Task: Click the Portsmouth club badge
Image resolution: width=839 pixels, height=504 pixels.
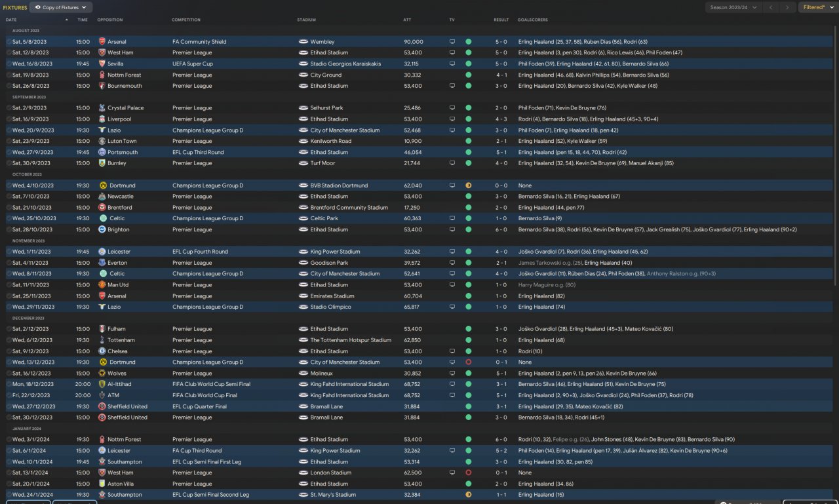Action: click(102, 152)
